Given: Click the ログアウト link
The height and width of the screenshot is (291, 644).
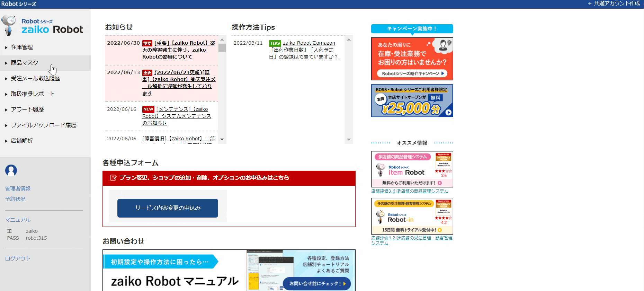Looking at the screenshot, I should coord(18,258).
